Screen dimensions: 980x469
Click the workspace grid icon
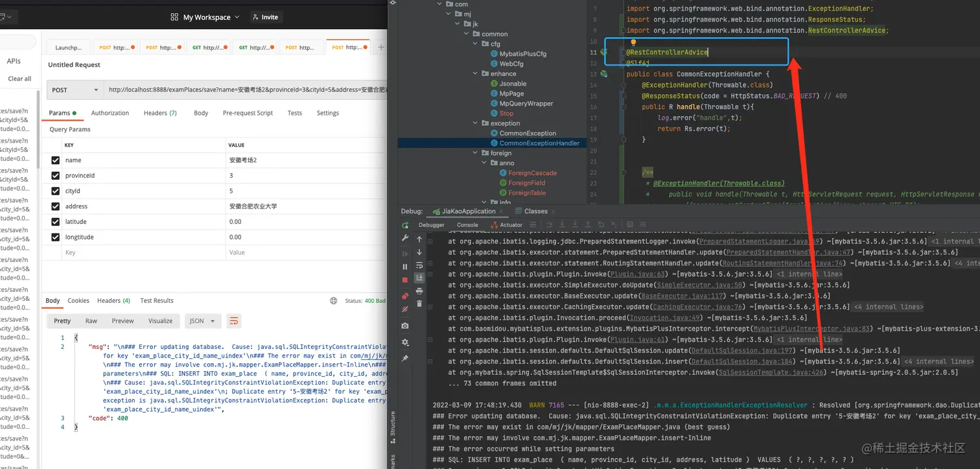pyautogui.click(x=174, y=17)
